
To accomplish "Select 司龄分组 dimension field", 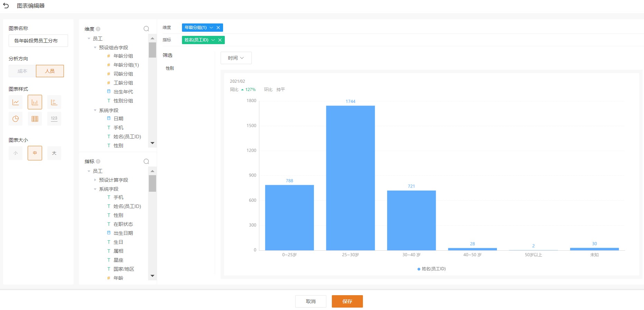I will (x=123, y=74).
